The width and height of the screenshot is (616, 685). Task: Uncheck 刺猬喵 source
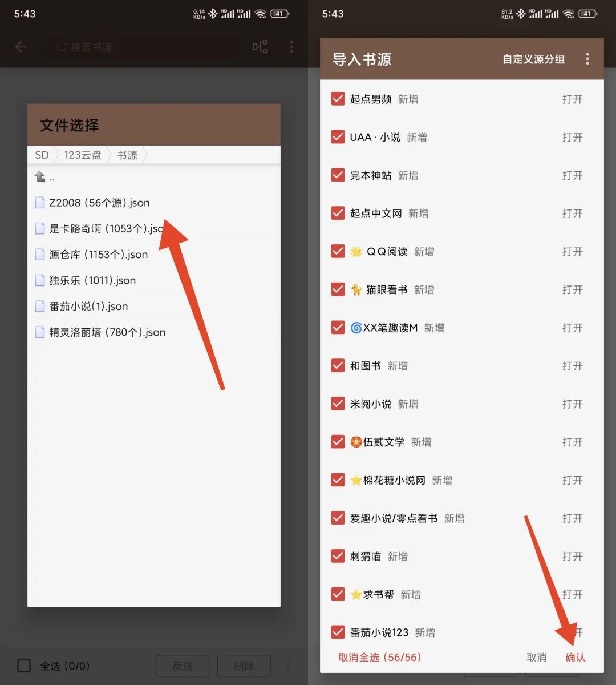338,556
